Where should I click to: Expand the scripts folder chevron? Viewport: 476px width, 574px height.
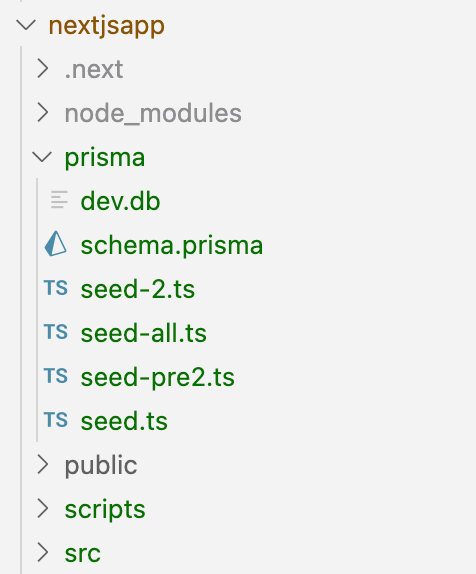[x=43, y=508]
